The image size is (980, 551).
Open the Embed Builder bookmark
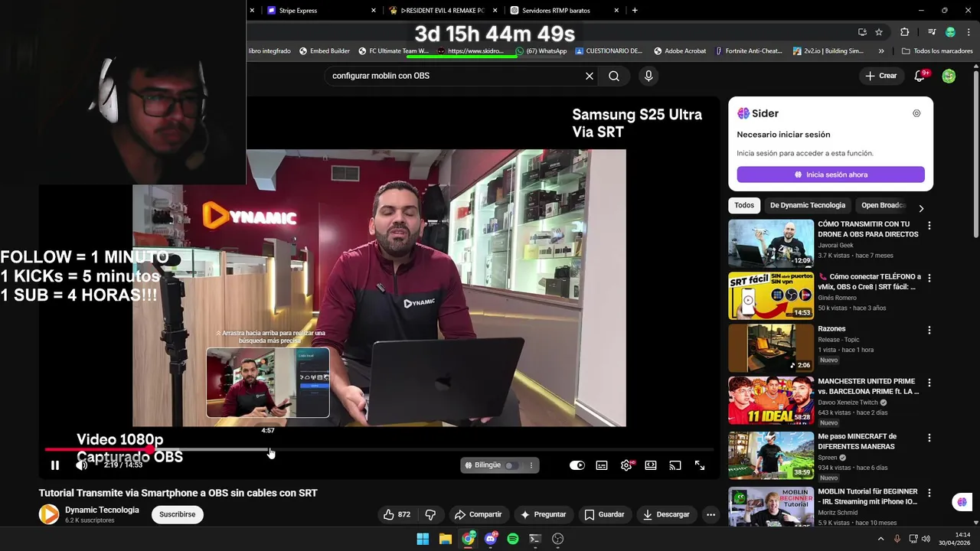coord(324,51)
